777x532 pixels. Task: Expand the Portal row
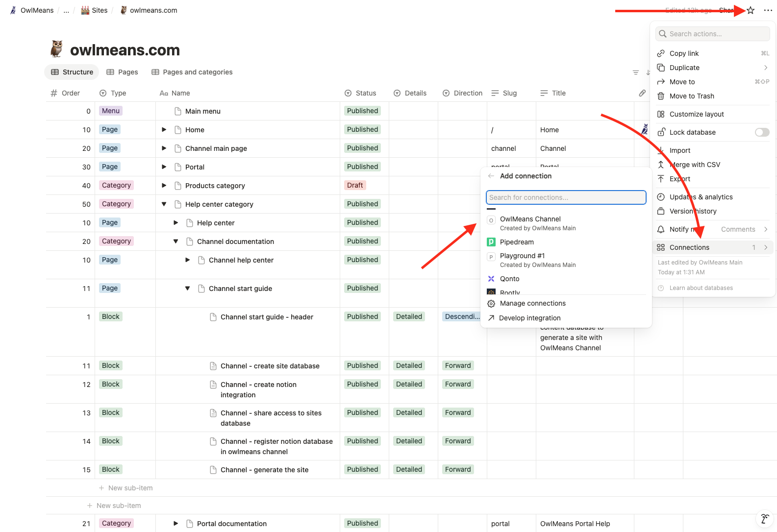point(164,167)
